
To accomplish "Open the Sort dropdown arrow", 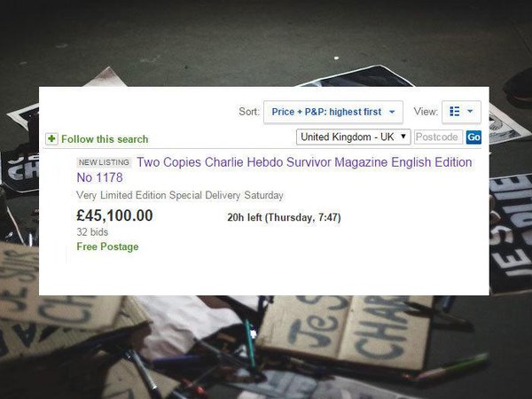I will pyautogui.click(x=392, y=112).
